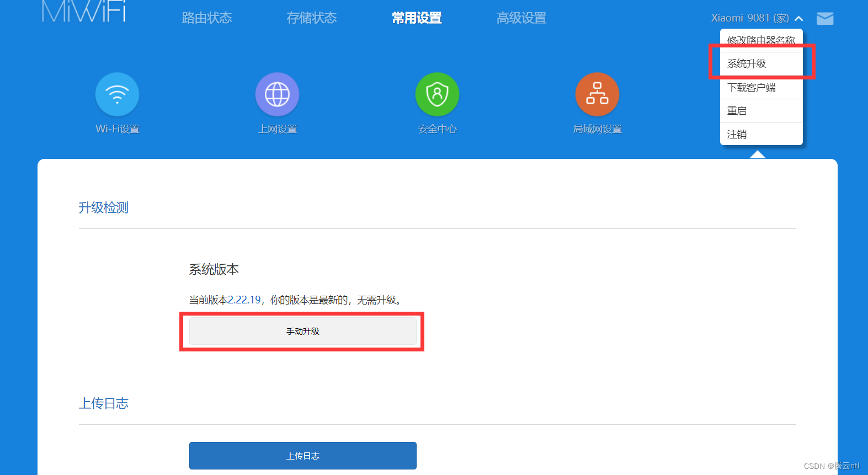Open the mail envelope icon

tap(825, 18)
